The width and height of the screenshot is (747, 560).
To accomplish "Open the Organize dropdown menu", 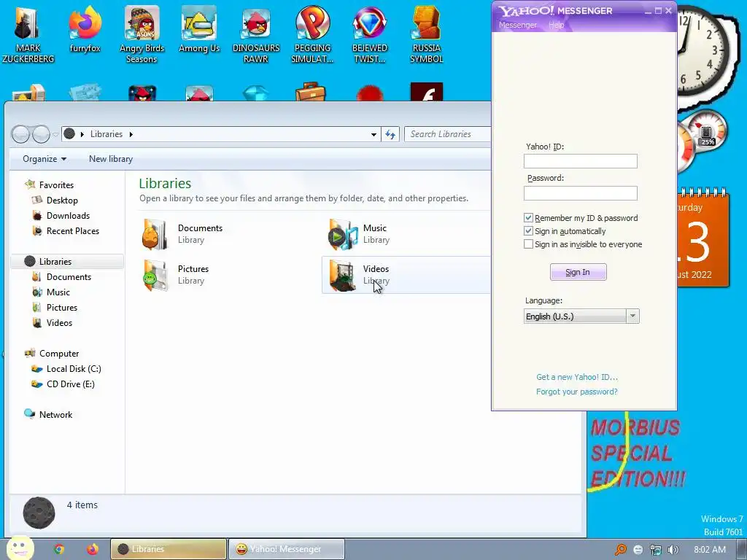I will (44, 159).
